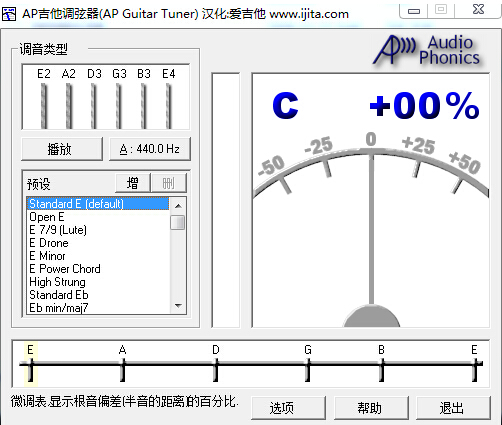Viewport: 502px width, 425px height.
Task: Select the E Minor preset
Action: (98, 256)
